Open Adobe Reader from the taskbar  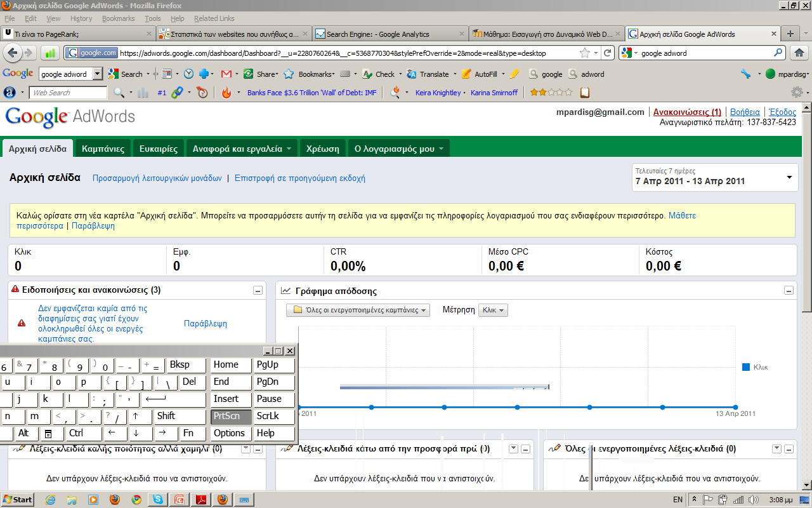point(200,500)
